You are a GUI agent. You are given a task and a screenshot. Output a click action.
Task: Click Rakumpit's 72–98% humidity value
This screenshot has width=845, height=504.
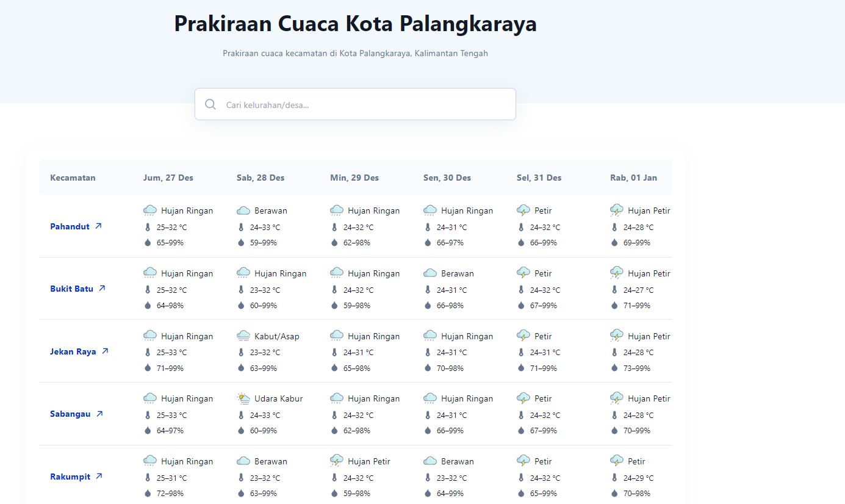170,493
